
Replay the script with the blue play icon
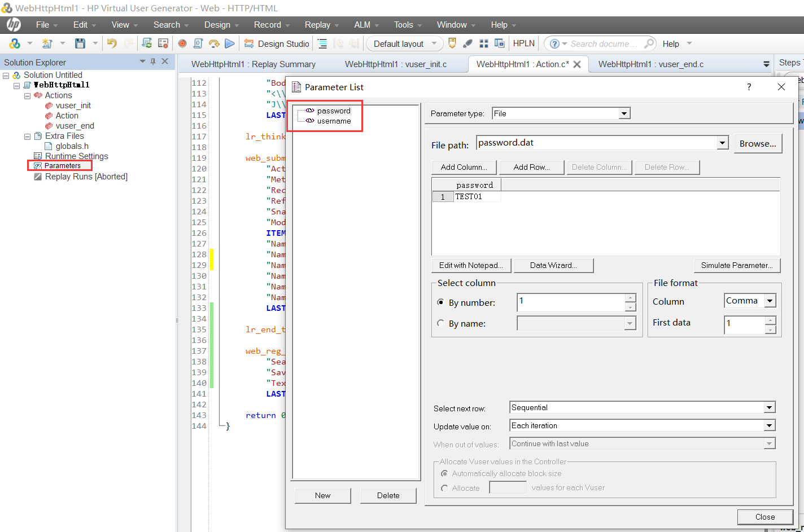pyautogui.click(x=229, y=43)
